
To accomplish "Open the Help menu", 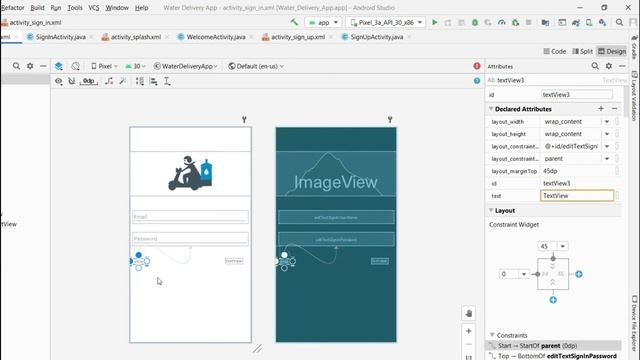I will [x=141, y=7].
